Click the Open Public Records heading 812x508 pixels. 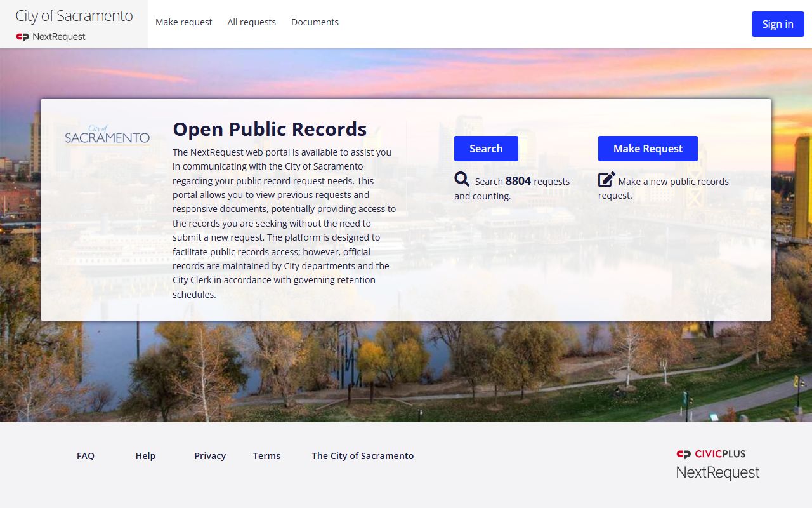270,129
